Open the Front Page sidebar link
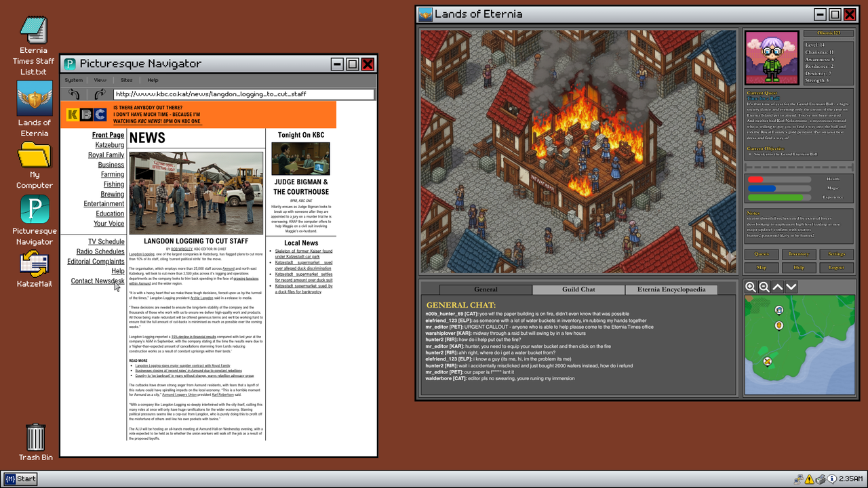This screenshot has height=488, width=868. (108, 135)
